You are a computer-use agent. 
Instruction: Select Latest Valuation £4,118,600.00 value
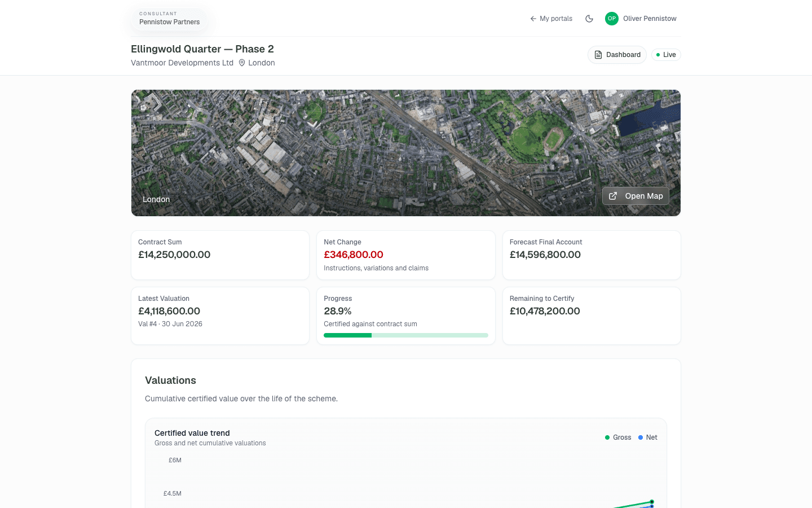pos(169,311)
